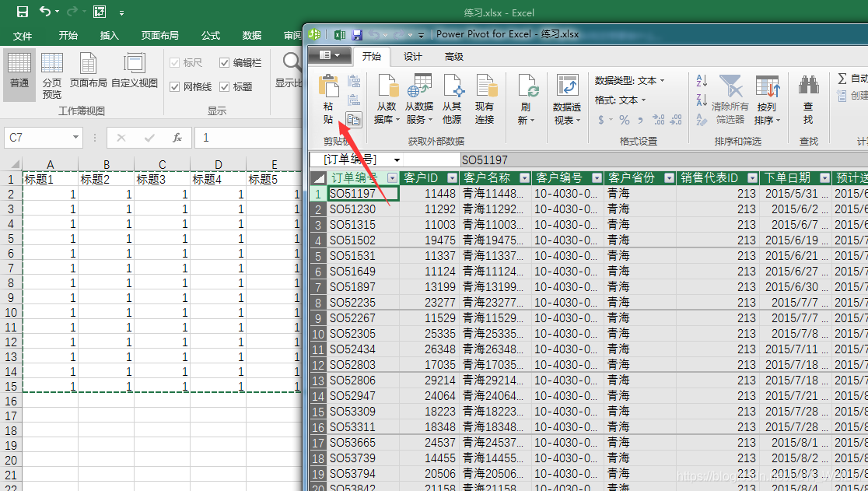Switch to workbook via Excel icon in Power Pivot

340,34
